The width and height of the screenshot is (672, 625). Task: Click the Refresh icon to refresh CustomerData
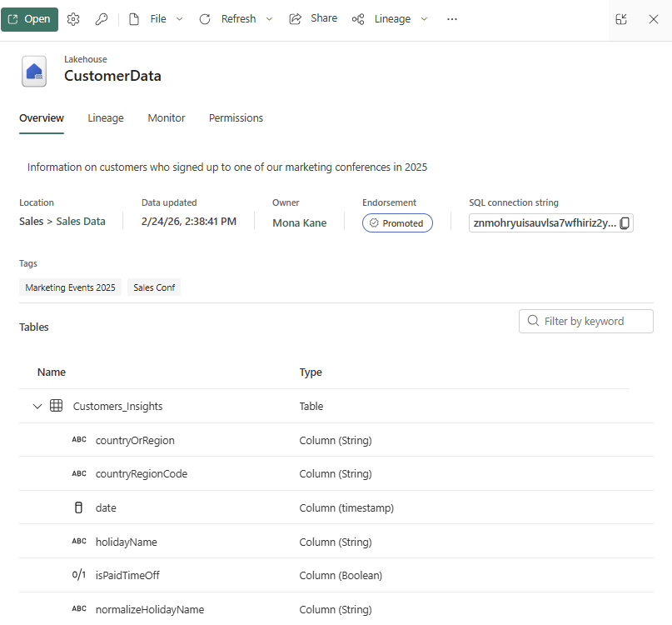[205, 18]
